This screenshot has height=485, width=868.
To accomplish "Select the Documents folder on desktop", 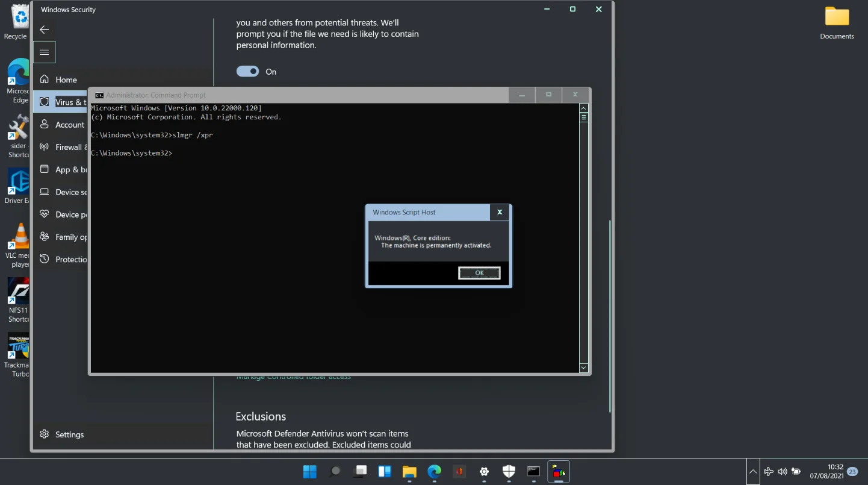I will point(837,23).
